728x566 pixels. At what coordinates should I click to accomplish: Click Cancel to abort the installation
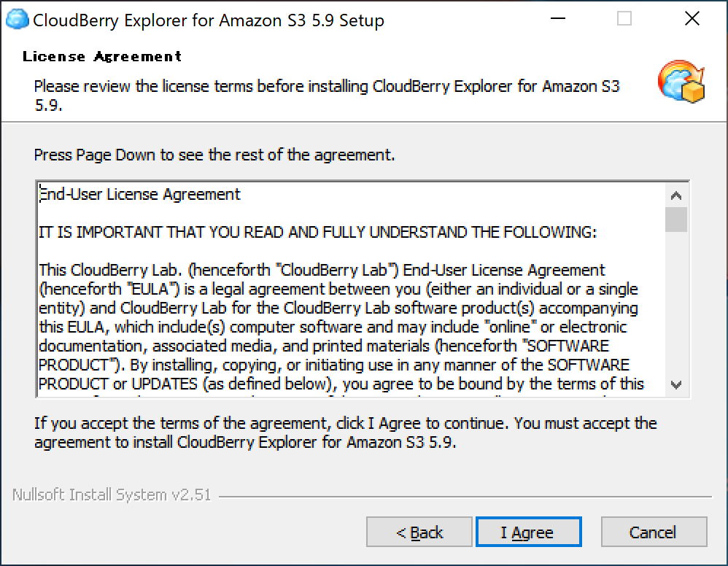654,532
